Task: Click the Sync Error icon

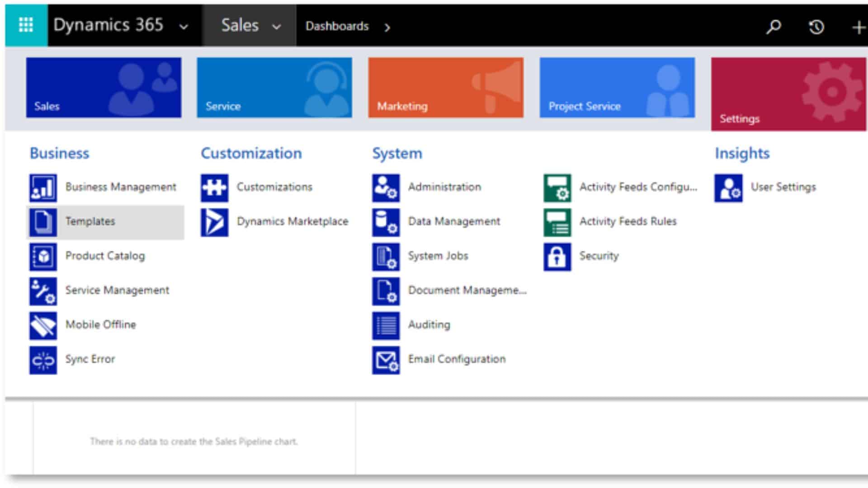Action: point(43,360)
